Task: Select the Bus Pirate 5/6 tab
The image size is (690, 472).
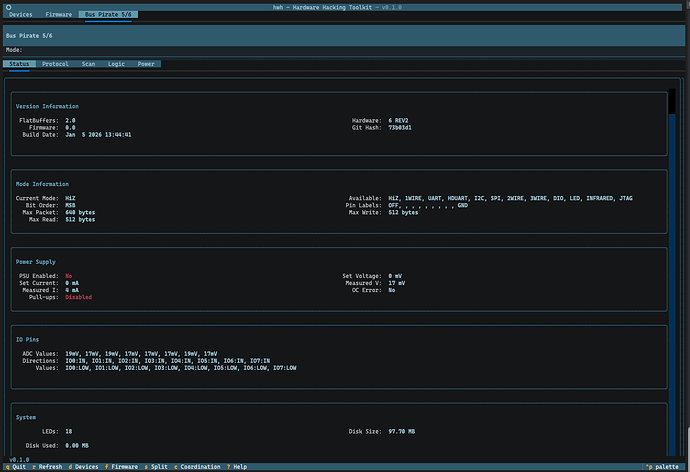Action: point(107,15)
